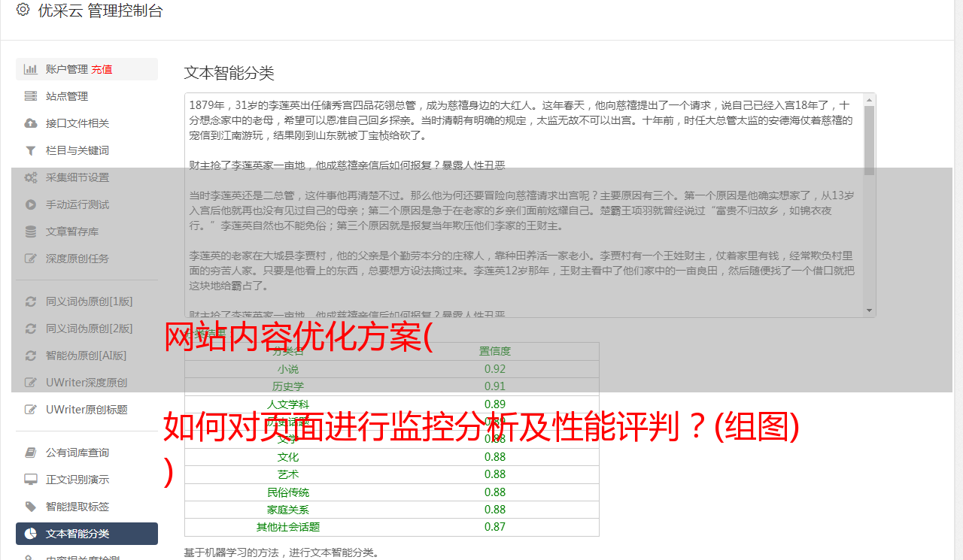Click the play circle icon for 手动运行测试

click(x=31, y=204)
